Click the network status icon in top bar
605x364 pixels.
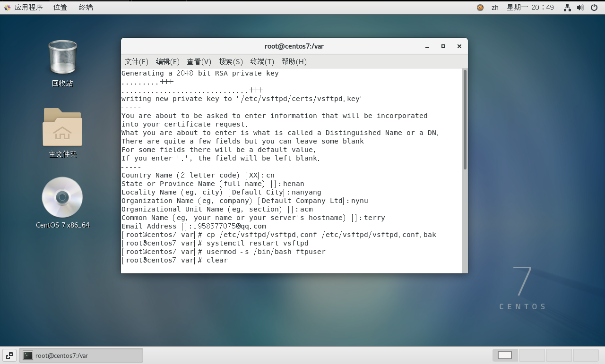(x=568, y=8)
